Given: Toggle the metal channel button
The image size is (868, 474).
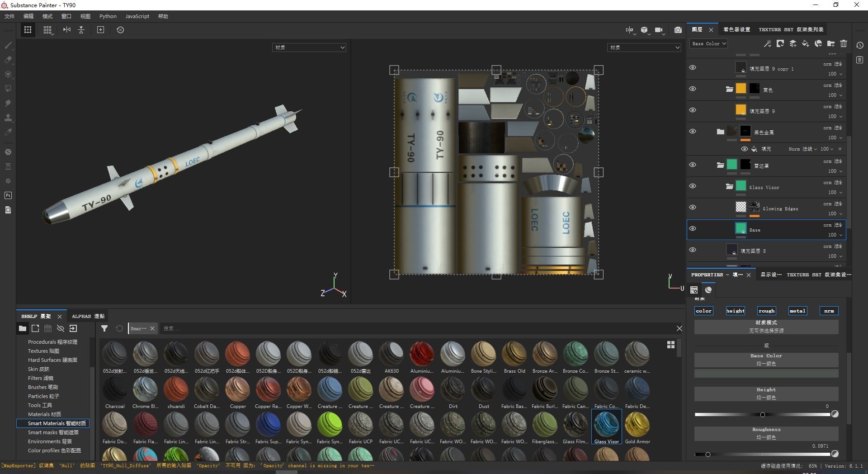Looking at the screenshot, I should (x=797, y=311).
